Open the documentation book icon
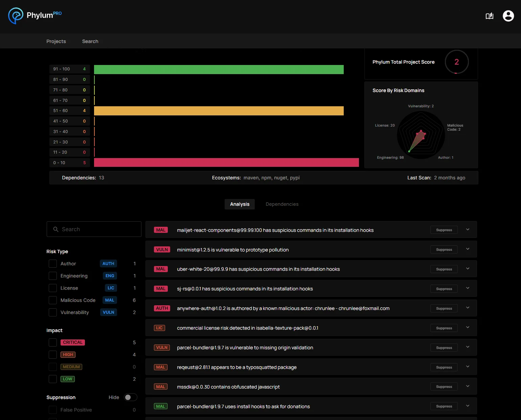The image size is (521, 420). tap(490, 16)
